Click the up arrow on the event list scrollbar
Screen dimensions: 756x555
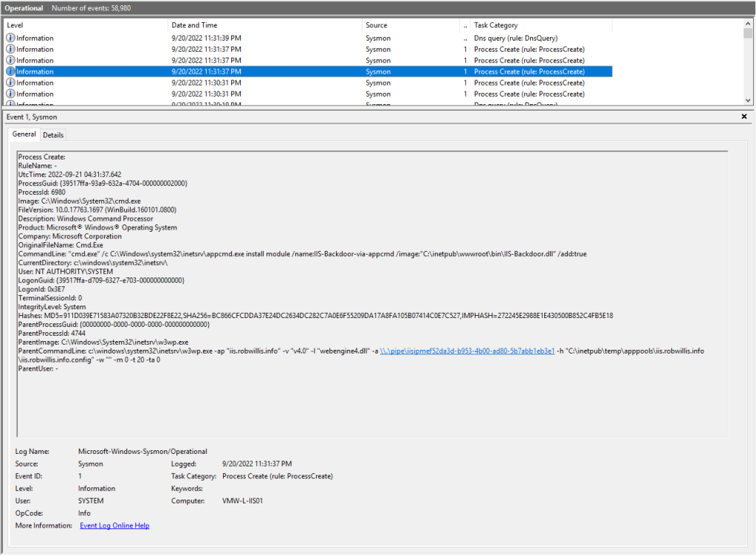749,24
